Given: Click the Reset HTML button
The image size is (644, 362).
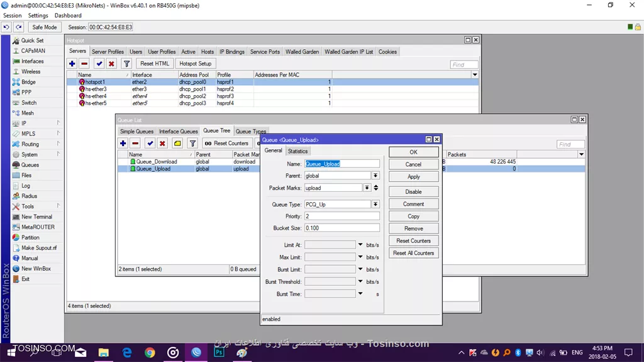Looking at the screenshot, I should [155, 64].
